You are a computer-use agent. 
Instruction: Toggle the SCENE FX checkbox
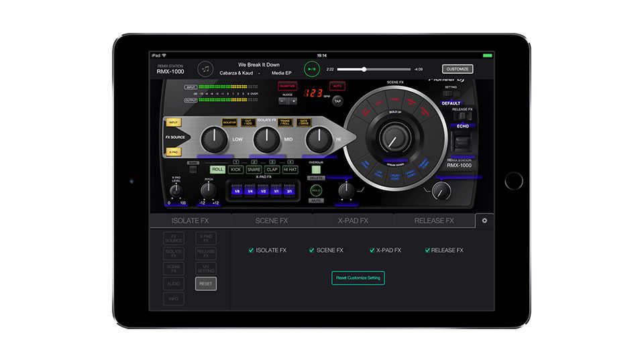coord(312,250)
